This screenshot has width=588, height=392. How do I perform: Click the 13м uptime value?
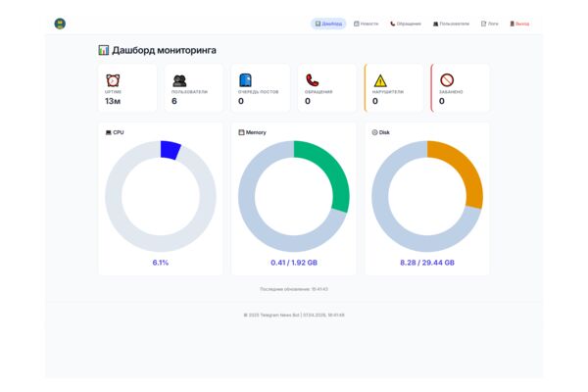(x=113, y=101)
